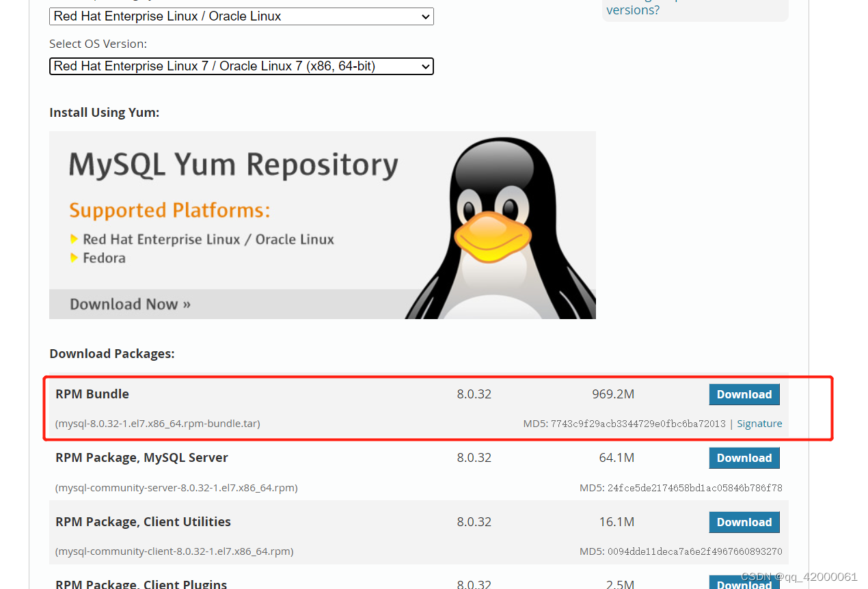The height and width of the screenshot is (589, 868).
Task: Download the RPM Package, MySQL Server
Action: (744, 458)
